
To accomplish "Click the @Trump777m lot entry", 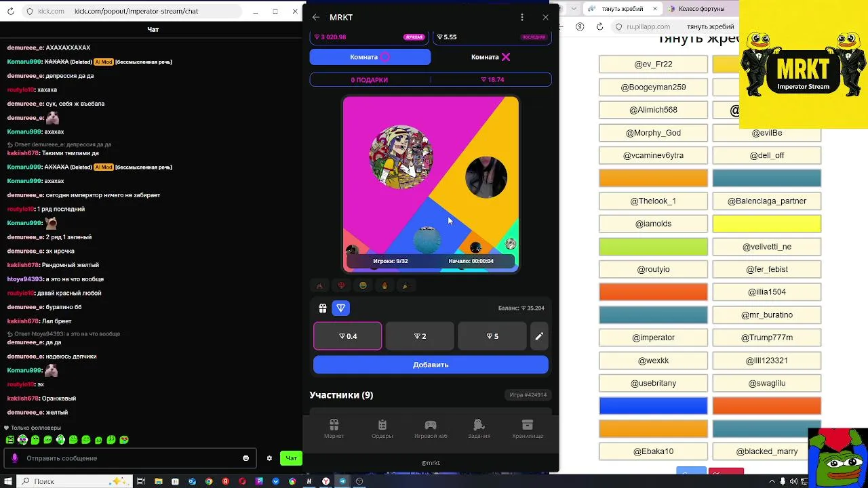I will coord(767,338).
